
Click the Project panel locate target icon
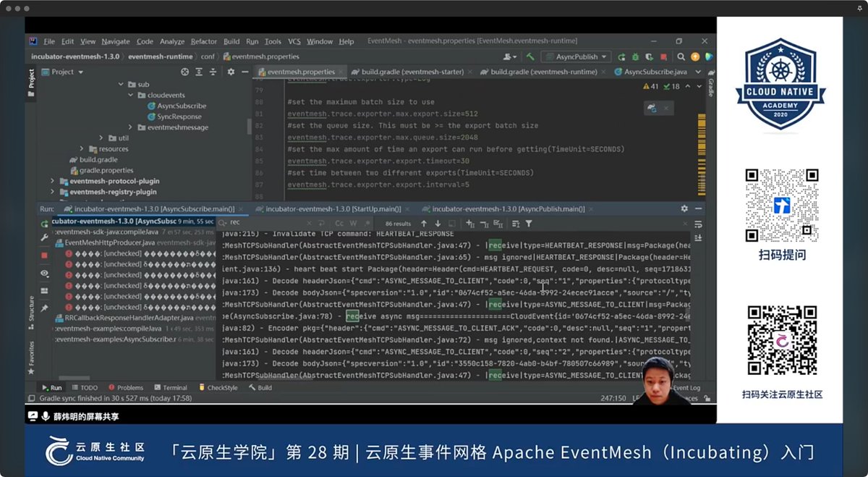click(x=184, y=72)
